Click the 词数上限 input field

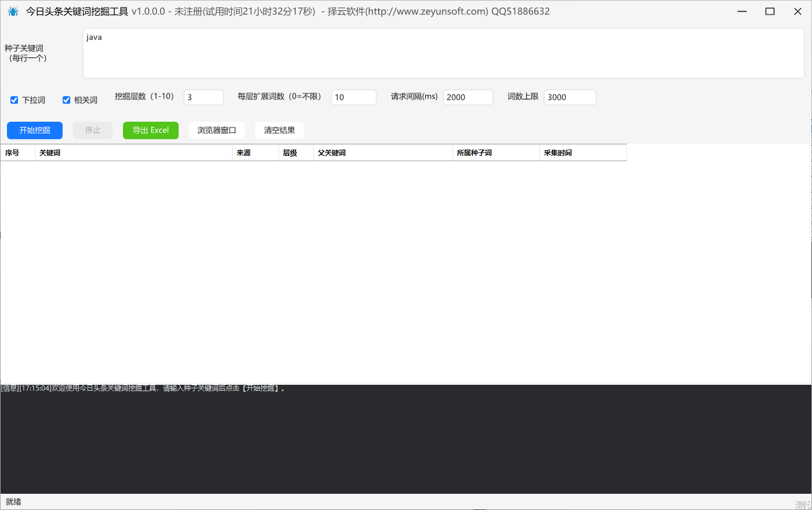570,97
